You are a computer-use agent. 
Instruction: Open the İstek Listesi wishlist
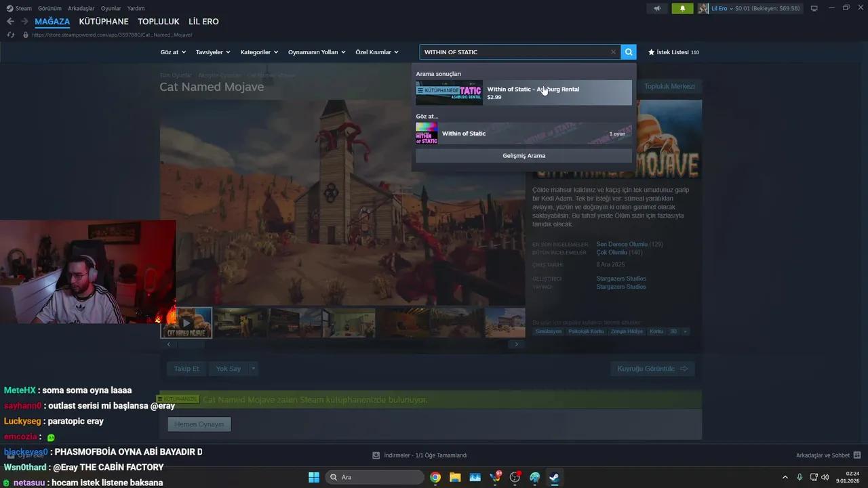point(673,52)
